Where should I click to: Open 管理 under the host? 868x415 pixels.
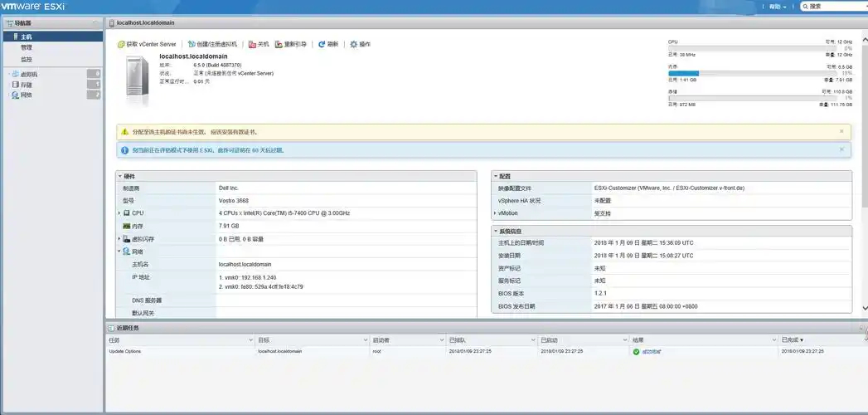[27, 47]
